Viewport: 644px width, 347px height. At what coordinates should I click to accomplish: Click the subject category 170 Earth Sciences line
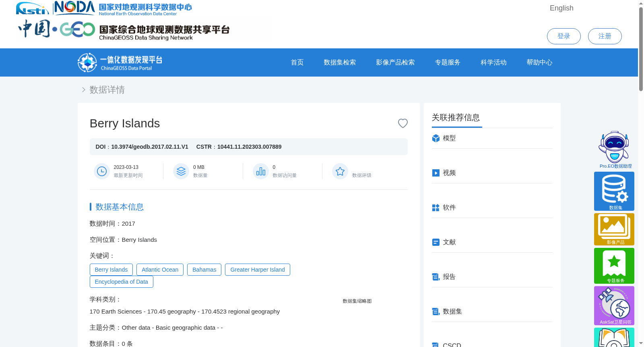185,312
